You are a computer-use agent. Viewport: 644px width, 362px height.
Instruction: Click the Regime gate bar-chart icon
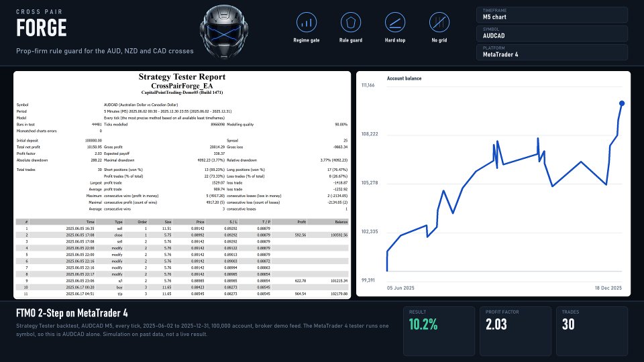307,22
